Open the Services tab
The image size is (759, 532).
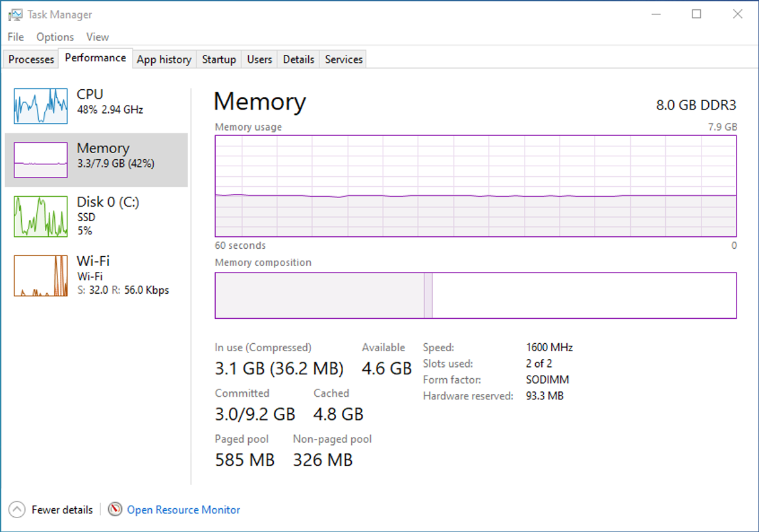point(344,59)
